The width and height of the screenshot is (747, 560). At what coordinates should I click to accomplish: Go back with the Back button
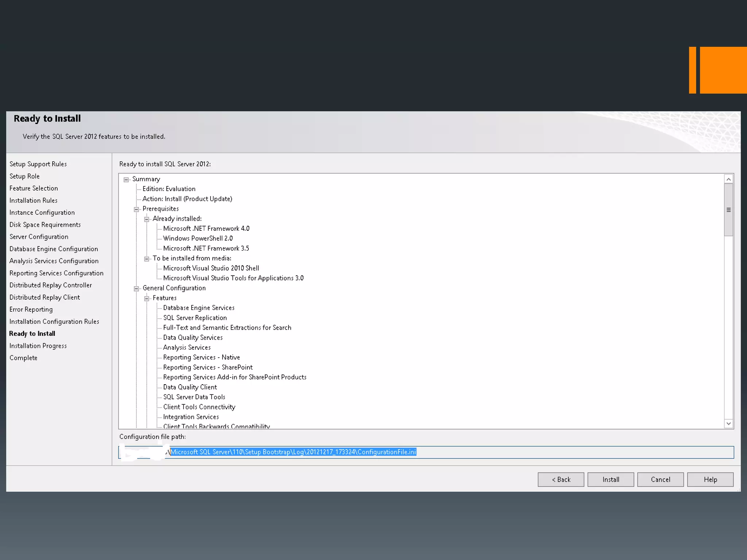[x=561, y=479]
